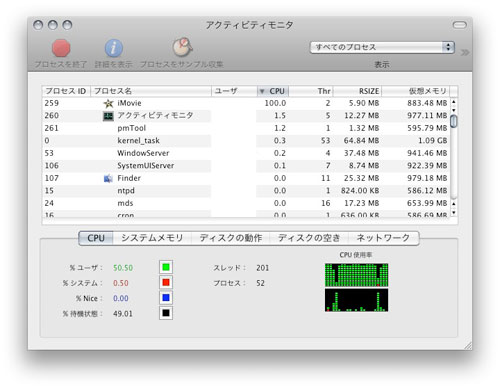Click the red % System color swatch
This screenshot has height=388, width=500.
coord(166,283)
